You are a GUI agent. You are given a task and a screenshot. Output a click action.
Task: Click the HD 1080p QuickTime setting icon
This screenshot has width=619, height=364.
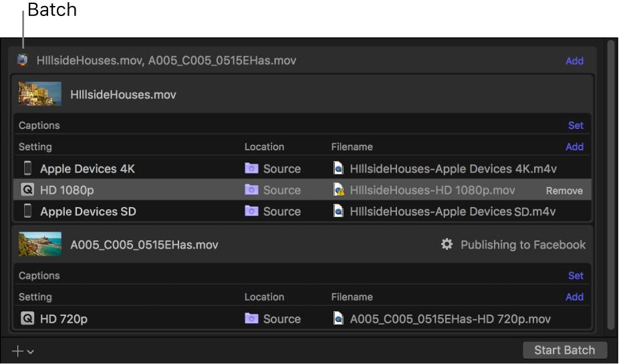click(27, 190)
